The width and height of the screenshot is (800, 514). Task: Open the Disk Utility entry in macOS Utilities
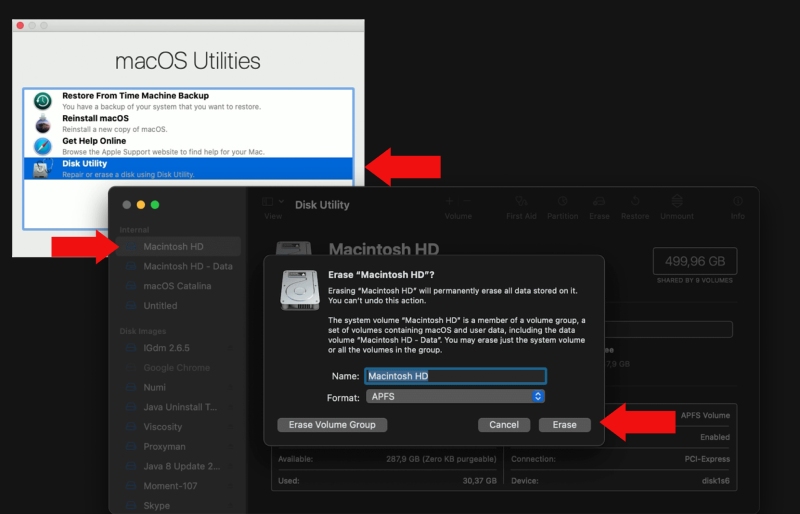coord(188,168)
